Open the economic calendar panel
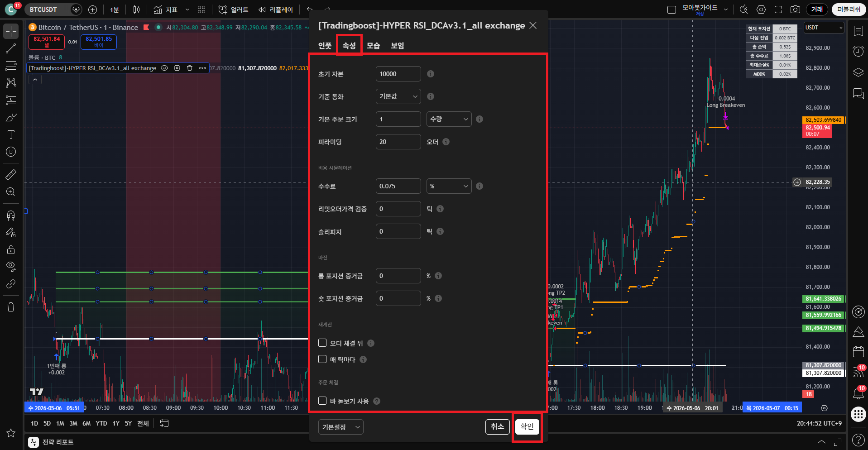Screen dimensions: 868x450 click(858, 351)
